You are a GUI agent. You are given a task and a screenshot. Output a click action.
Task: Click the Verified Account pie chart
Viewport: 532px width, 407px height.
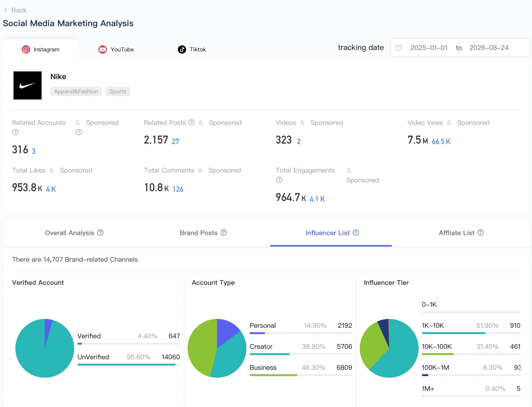[45, 348]
